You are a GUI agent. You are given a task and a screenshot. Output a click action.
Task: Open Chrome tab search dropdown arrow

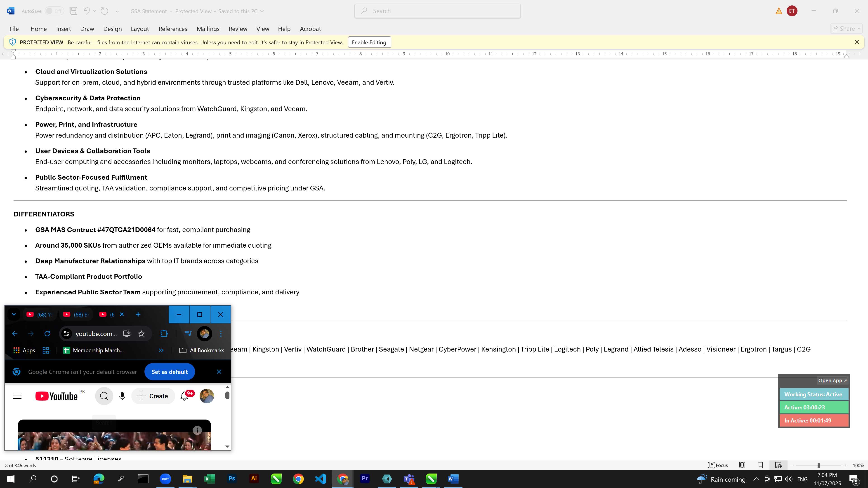tap(14, 314)
